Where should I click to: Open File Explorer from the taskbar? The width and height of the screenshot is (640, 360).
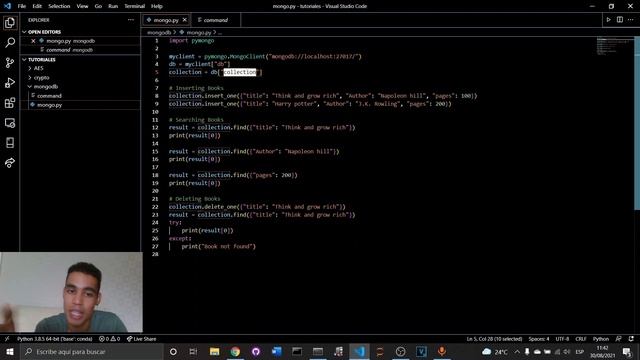coord(214,351)
